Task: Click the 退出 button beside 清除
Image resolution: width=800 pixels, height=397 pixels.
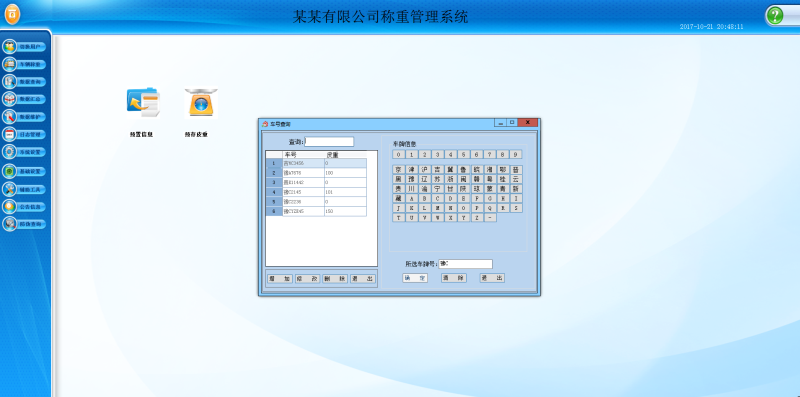Action: pyautogui.click(x=492, y=278)
